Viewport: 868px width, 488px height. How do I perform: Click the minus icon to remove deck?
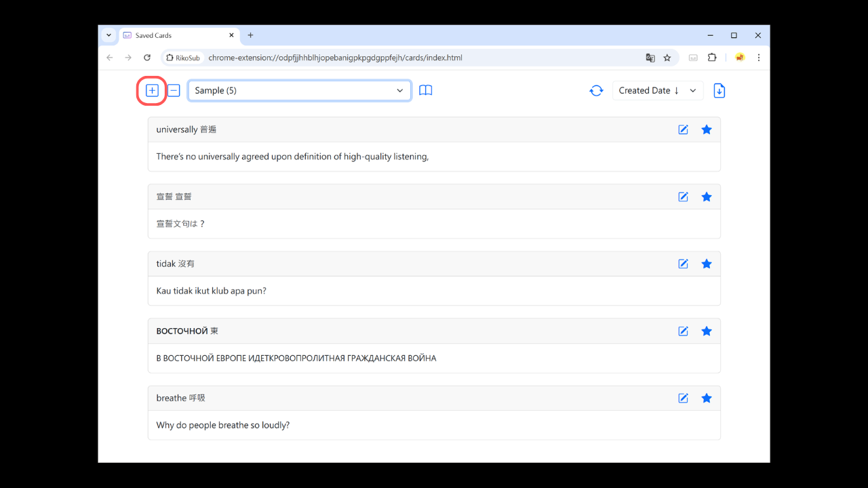[x=174, y=91]
